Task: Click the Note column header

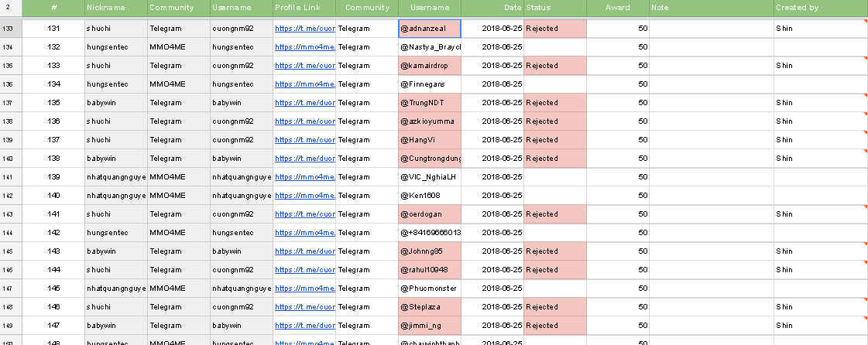Action: tap(711, 8)
